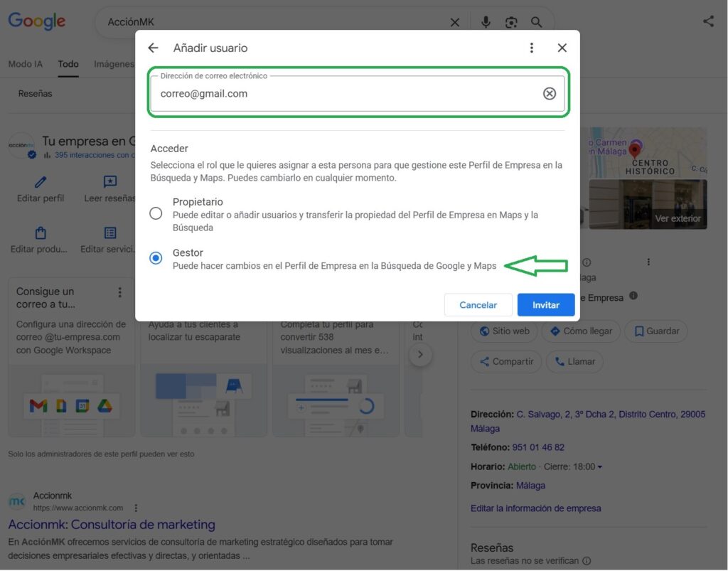This screenshot has width=728, height=571.
Task: Click the carousel next arrow chevron
Action: click(420, 354)
